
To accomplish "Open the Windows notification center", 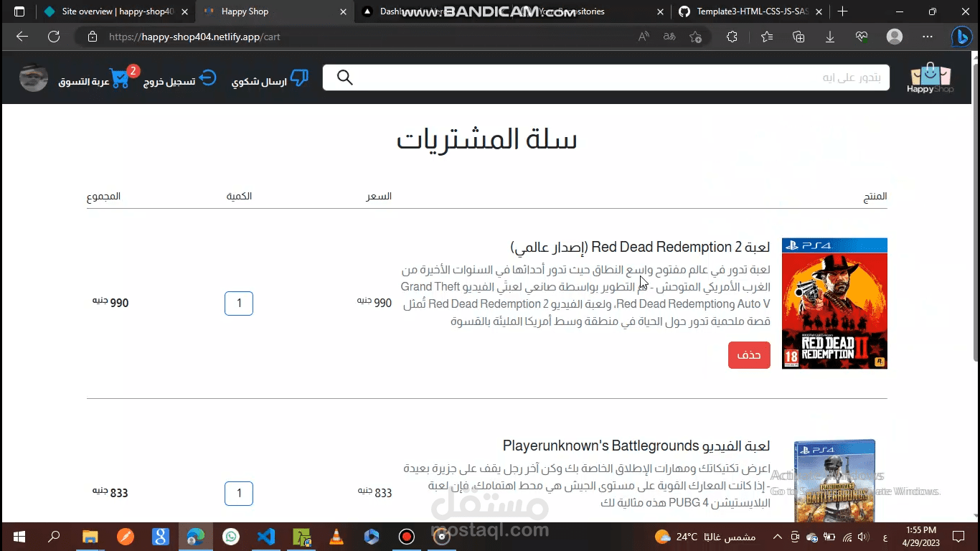I will (958, 536).
